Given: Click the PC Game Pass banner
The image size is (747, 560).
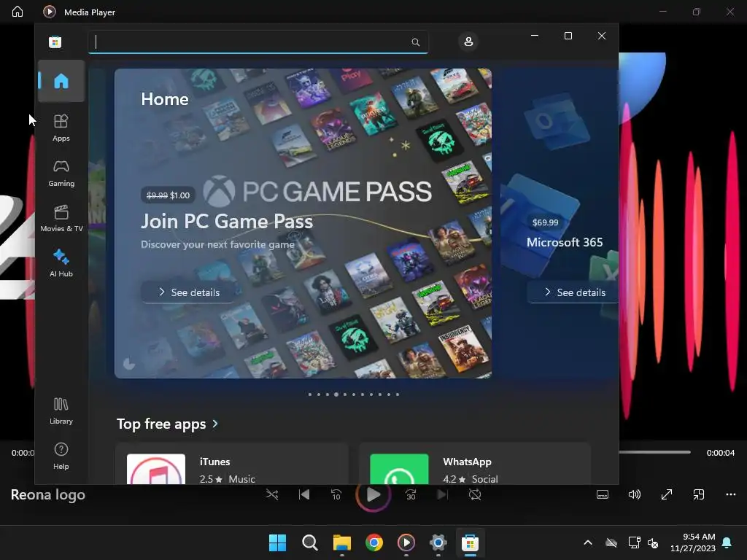Looking at the screenshot, I should [x=303, y=223].
